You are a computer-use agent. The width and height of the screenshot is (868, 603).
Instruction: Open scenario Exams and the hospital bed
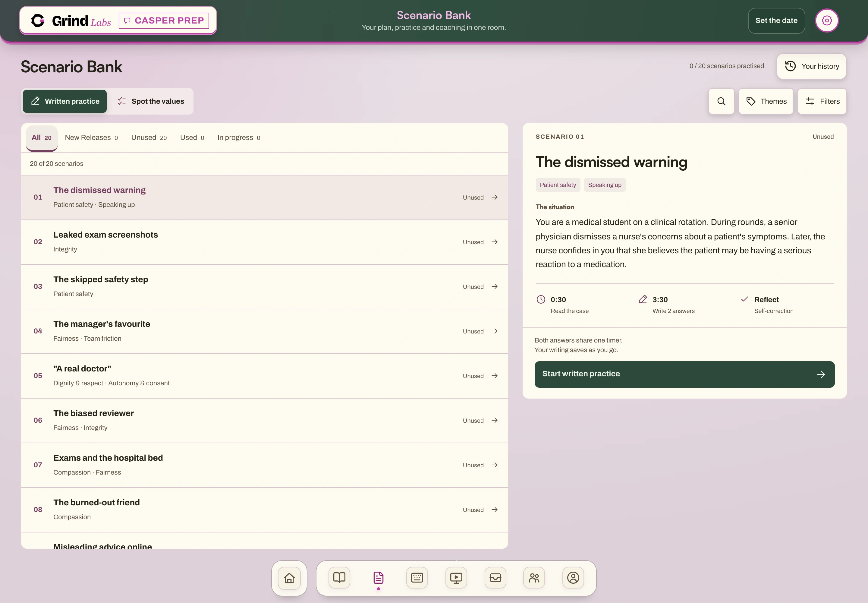click(x=264, y=465)
